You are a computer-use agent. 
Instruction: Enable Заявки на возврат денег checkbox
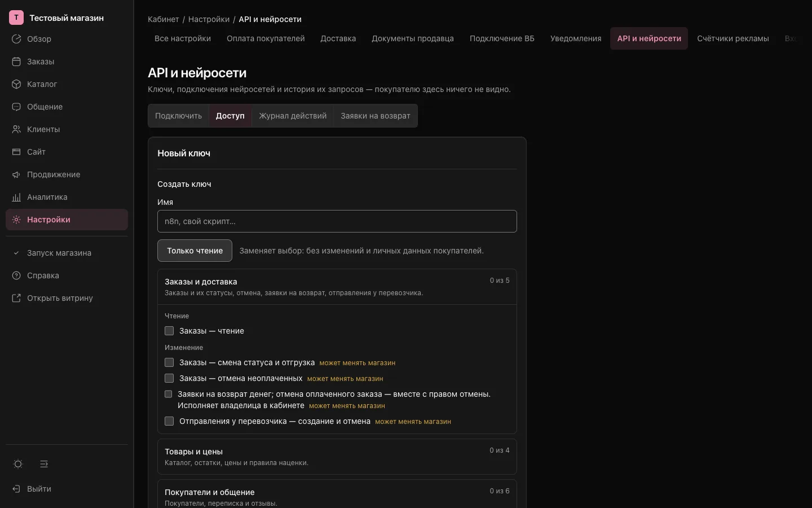[x=168, y=394]
